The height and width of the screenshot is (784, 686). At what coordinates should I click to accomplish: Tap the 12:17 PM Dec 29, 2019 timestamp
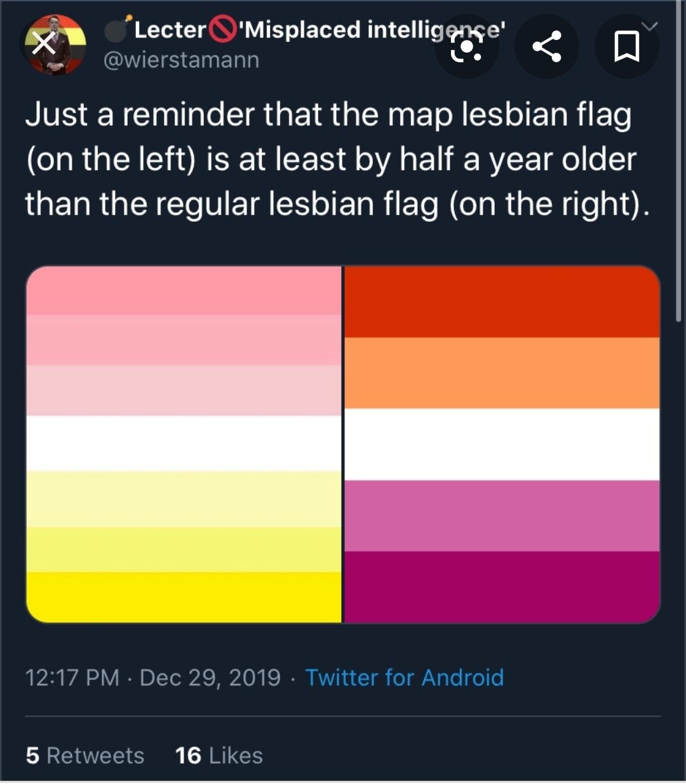(x=153, y=677)
